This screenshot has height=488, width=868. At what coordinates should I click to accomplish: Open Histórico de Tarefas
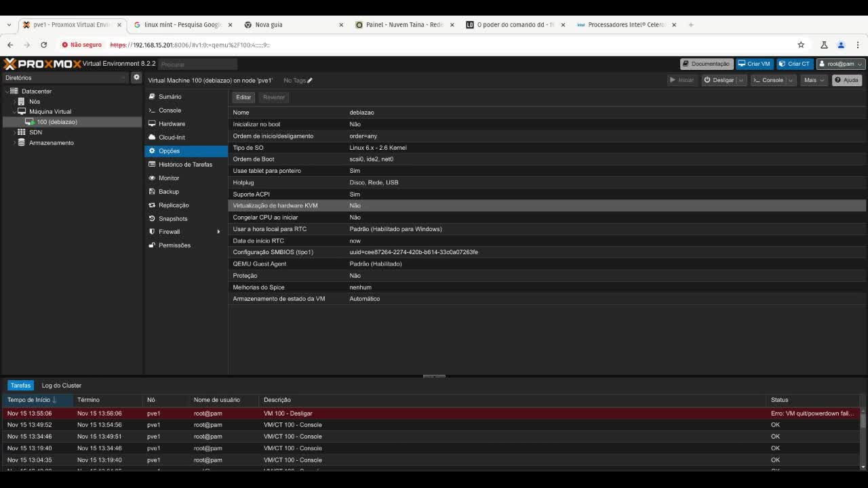click(x=186, y=165)
